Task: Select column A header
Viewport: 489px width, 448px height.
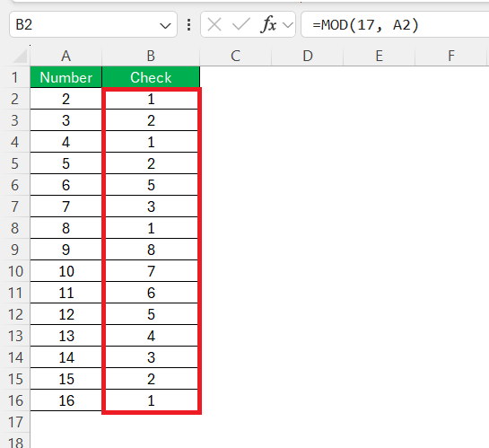Action: tap(65, 57)
